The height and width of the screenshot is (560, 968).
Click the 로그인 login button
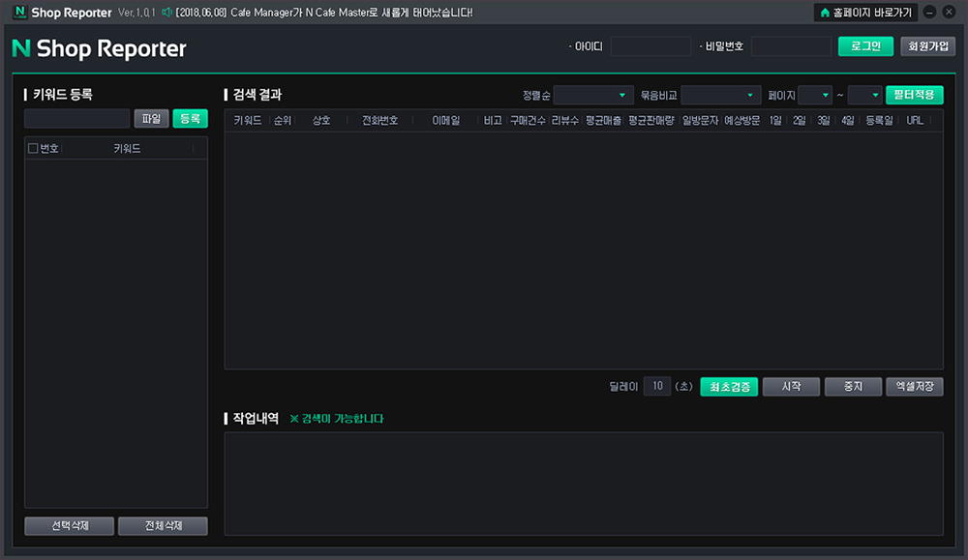[865, 46]
